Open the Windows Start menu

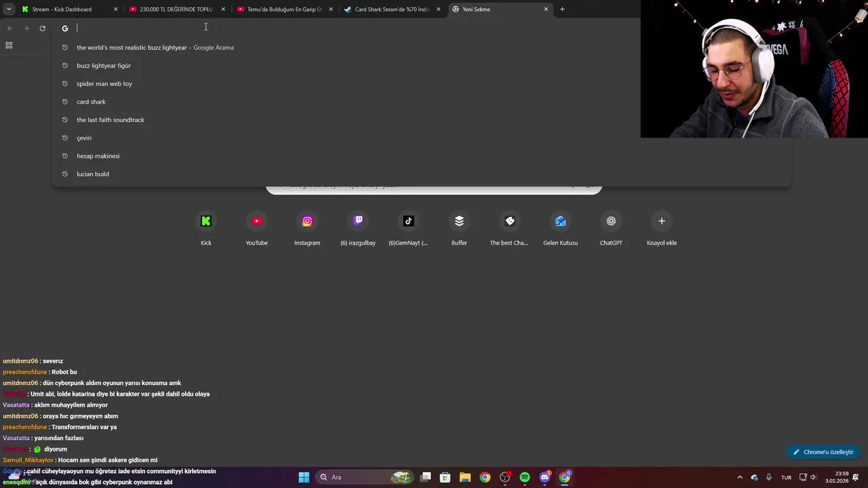click(x=304, y=477)
